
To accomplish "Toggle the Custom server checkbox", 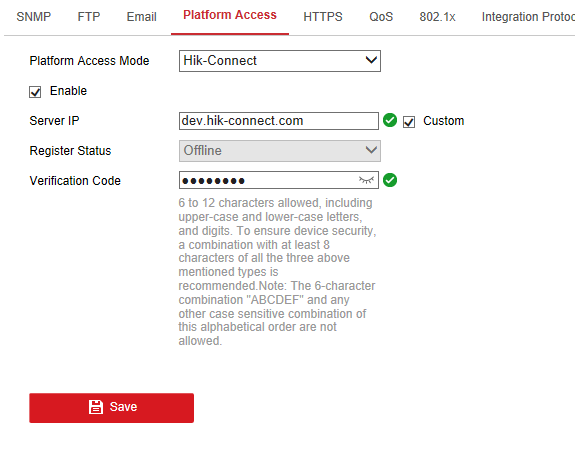I will (409, 122).
